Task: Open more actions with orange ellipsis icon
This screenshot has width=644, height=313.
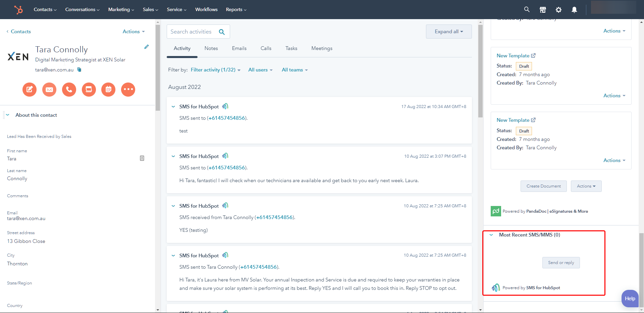Action: tap(128, 89)
